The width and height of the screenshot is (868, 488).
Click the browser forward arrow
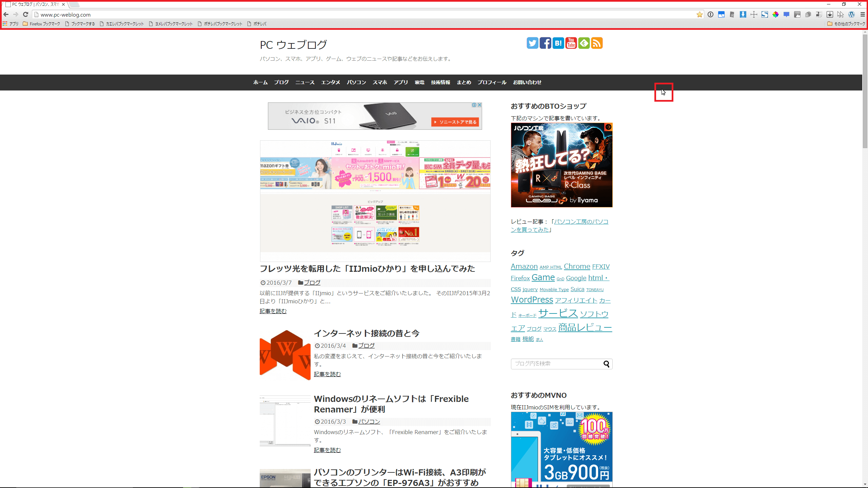16,15
